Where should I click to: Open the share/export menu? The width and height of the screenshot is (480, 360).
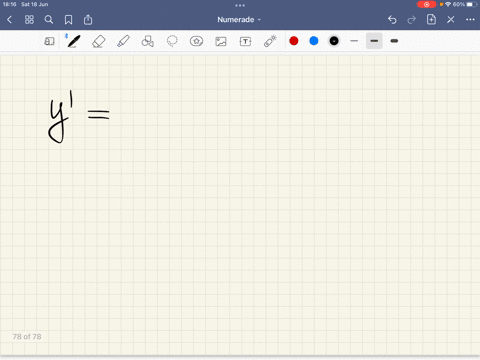click(88, 20)
